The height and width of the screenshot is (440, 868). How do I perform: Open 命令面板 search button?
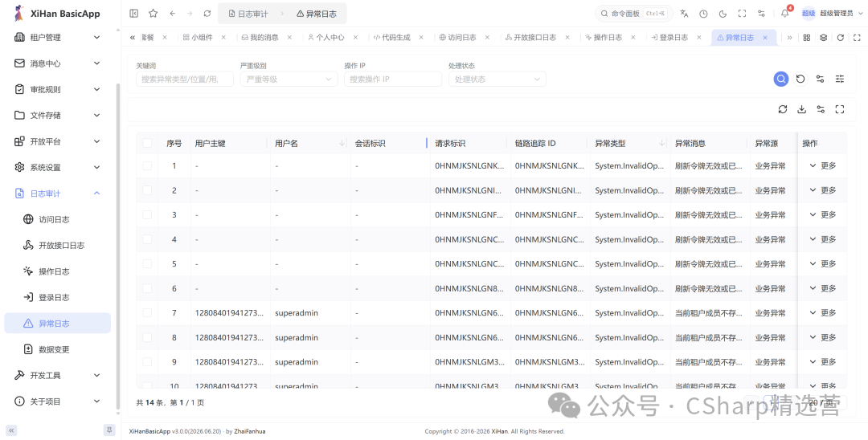(x=633, y=14)
